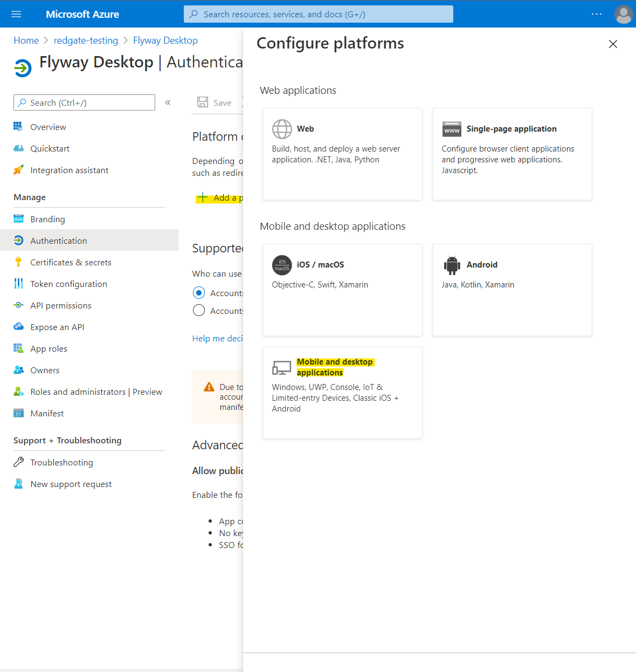Viewport: 636px width, 672px height.
Task: Click the Save toolbar button
Action: click(x=215, y=102)
